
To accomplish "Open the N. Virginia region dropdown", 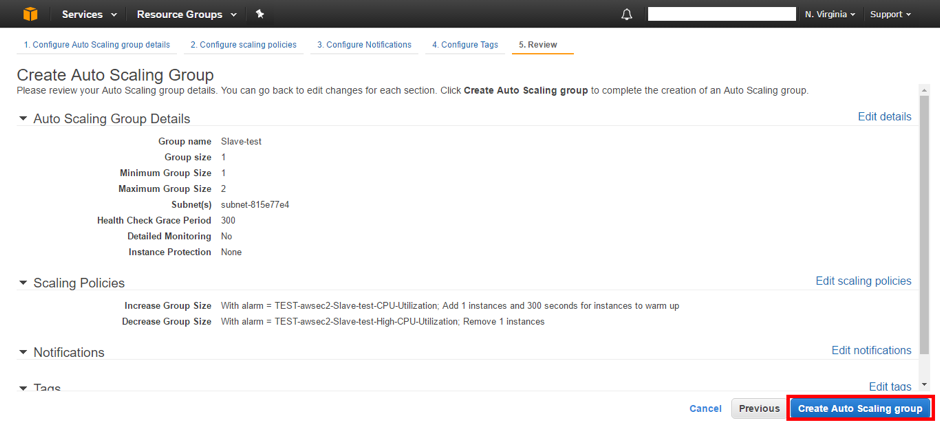I will click(x=829, y=15).
